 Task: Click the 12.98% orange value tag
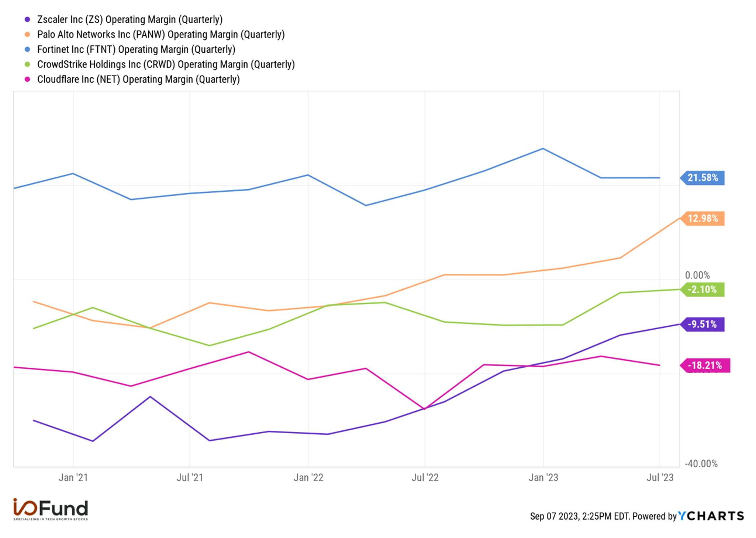click(702, 218)
